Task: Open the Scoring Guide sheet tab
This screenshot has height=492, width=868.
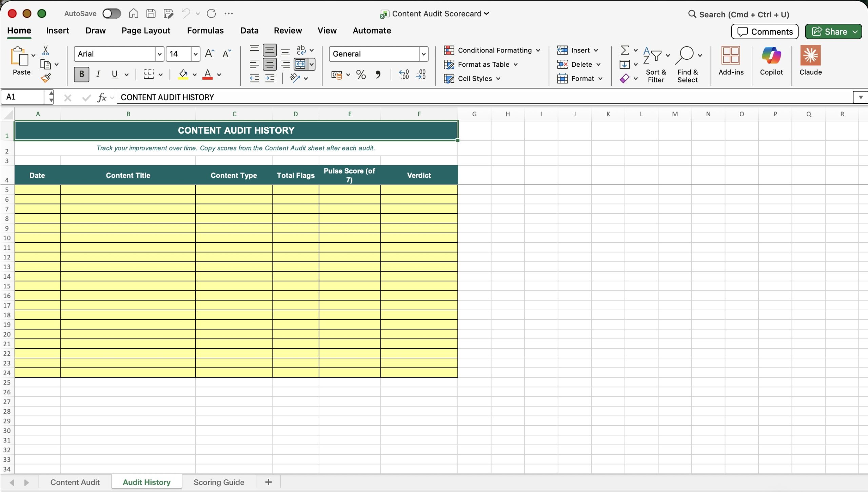Action: [219, 482]
